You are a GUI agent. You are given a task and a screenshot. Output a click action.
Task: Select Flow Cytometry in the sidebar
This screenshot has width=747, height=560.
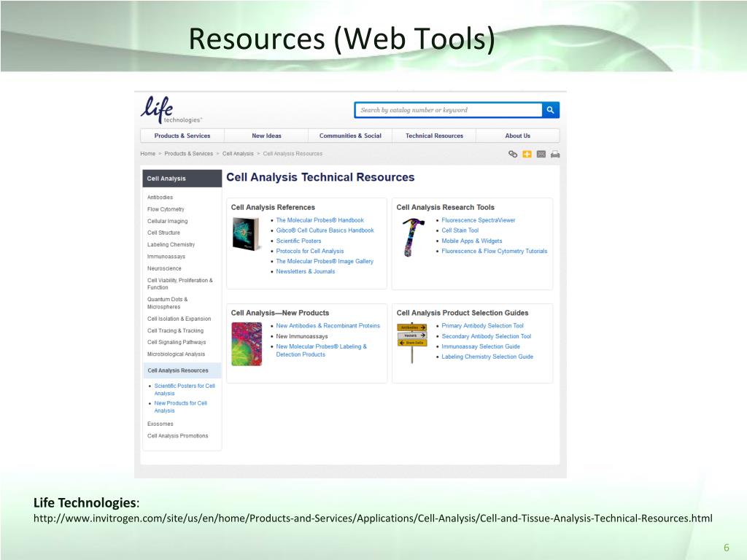166,209
